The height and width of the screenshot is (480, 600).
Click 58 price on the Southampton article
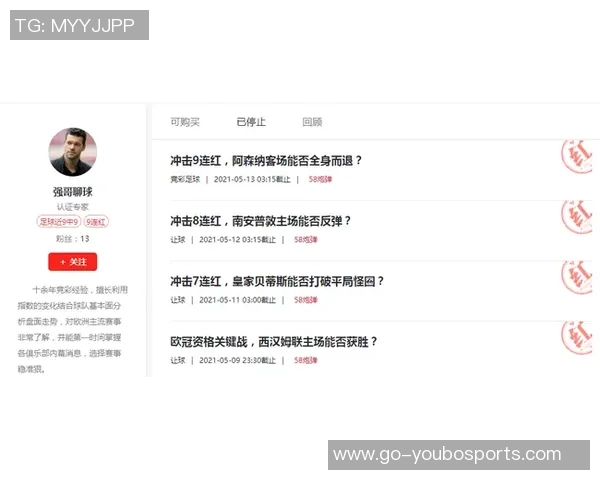click(306, 240)
